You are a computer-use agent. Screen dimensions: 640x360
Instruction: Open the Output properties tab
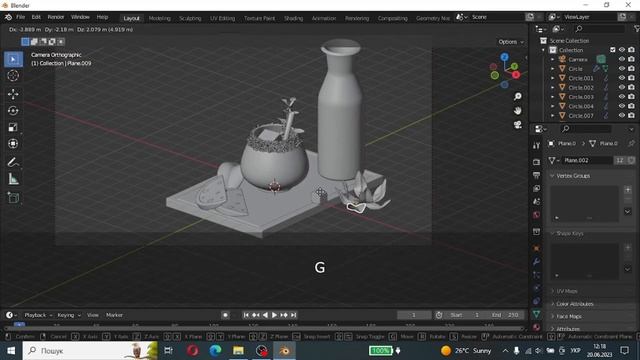(536, 175)
